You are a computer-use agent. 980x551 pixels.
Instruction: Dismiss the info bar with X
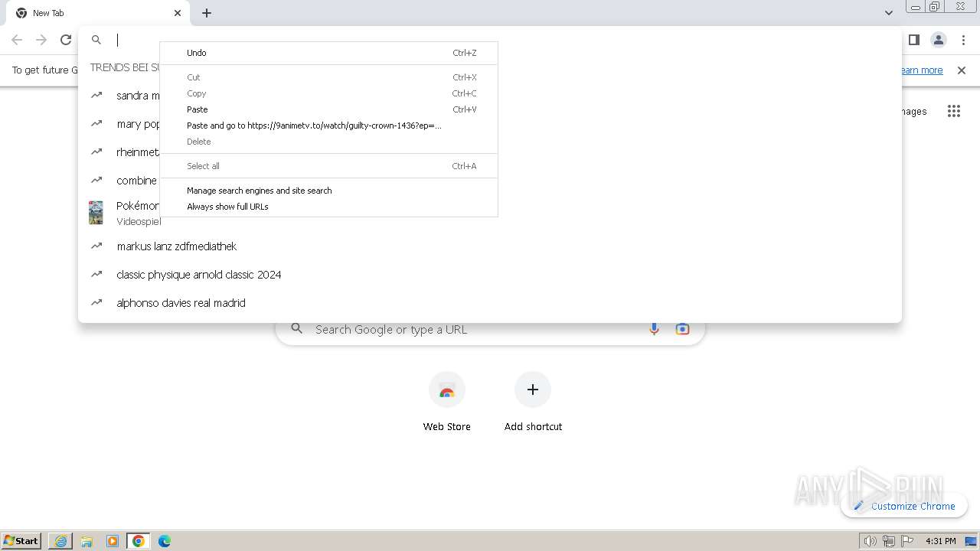pyautogui.click(x=962, y=70)
